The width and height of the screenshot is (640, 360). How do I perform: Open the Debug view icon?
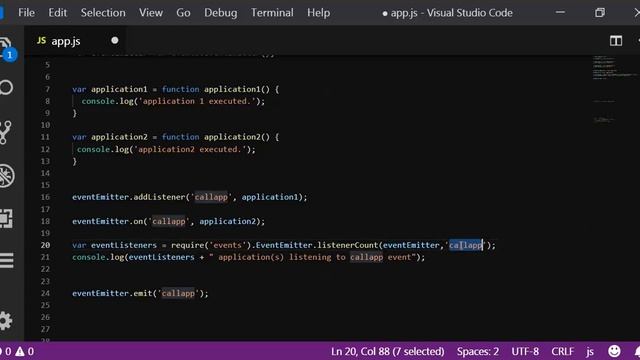click(7, 176)
